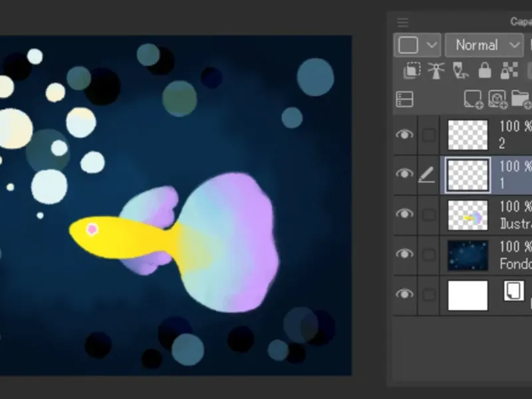Open the layer panel hamburger menu

[x=403, y=23]
